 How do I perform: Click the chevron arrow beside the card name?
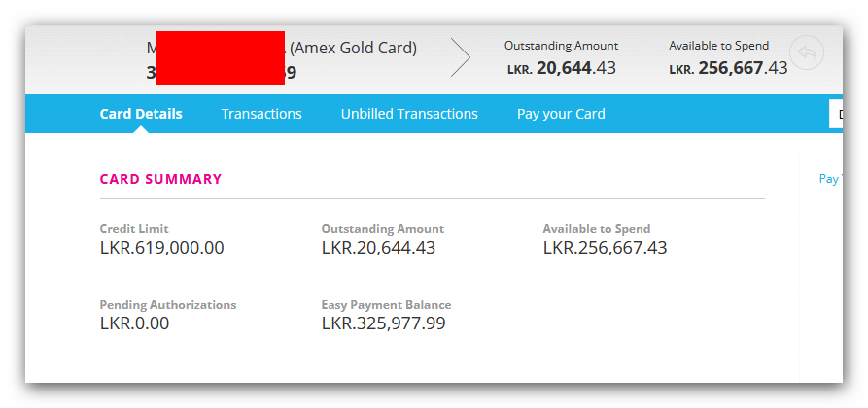click(x=461, y=57)
